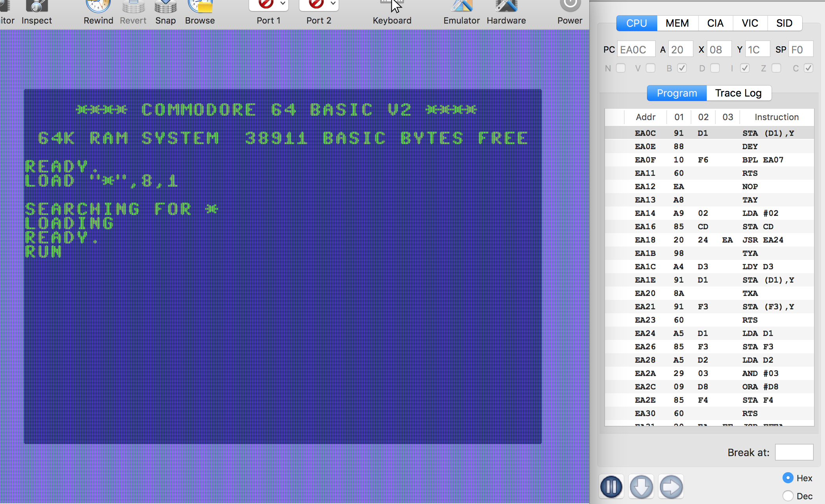
Task: Click the Instruction column header
Action: (777, 117)
